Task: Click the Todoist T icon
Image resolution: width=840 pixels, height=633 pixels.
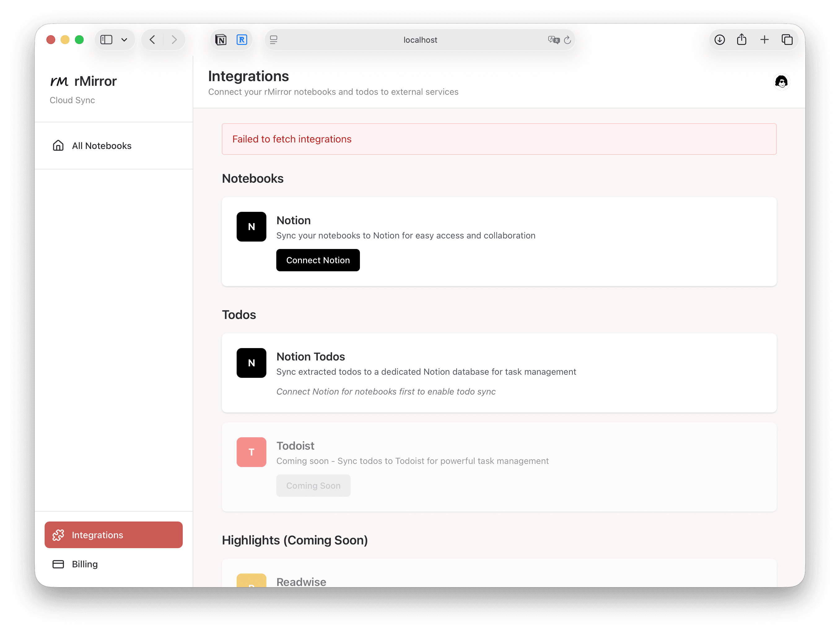Action: point(251,452)
